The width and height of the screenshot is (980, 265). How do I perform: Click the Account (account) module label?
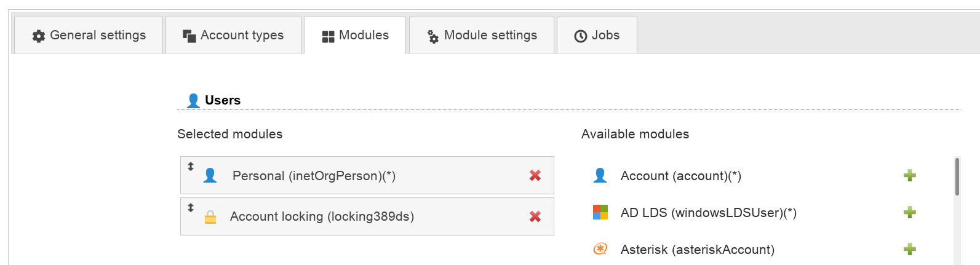[x=680, y=176]
